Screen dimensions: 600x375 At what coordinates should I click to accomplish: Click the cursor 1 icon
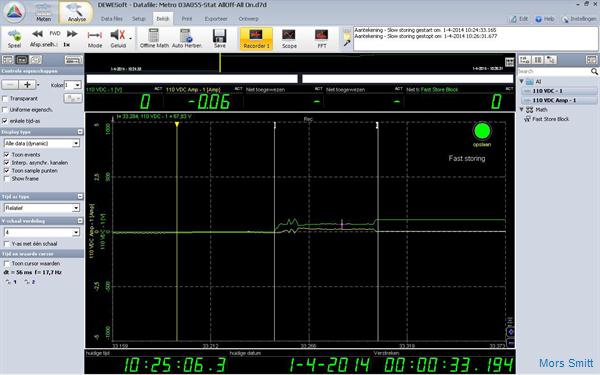pos(11,282)
